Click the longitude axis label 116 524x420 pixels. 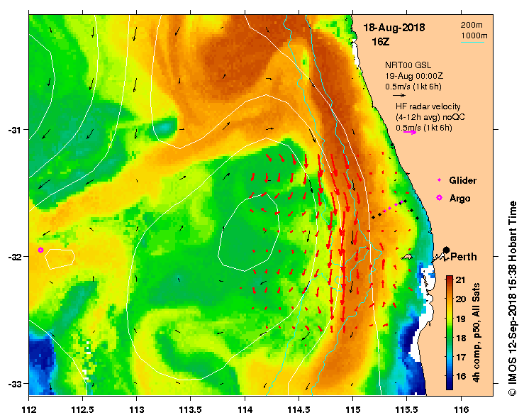pos(461,409)
